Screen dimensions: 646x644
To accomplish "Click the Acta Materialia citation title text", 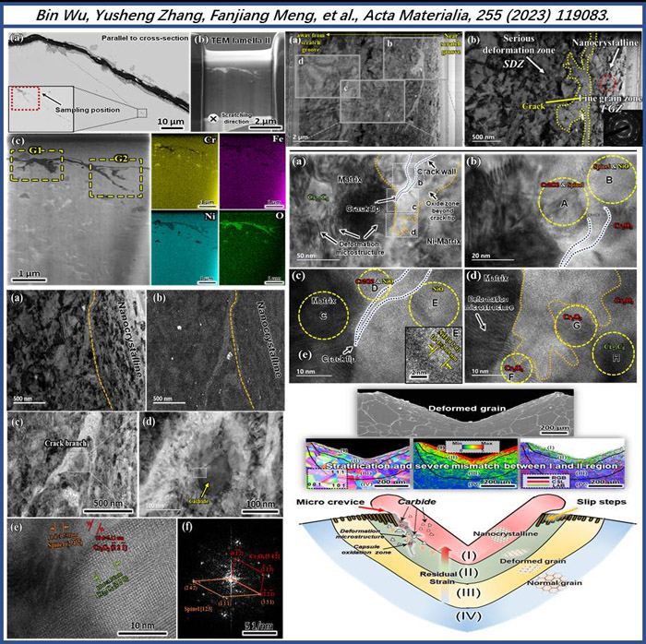I will 323,14.
